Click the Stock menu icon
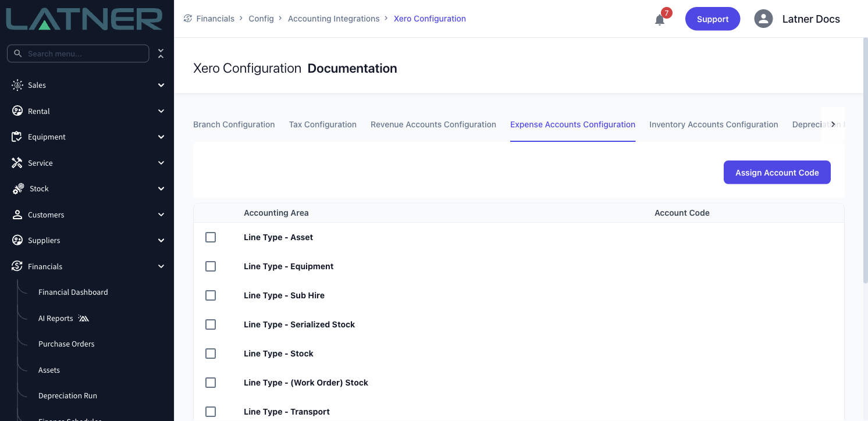Screen dimensions: 868x421 [x=19, y=188]
